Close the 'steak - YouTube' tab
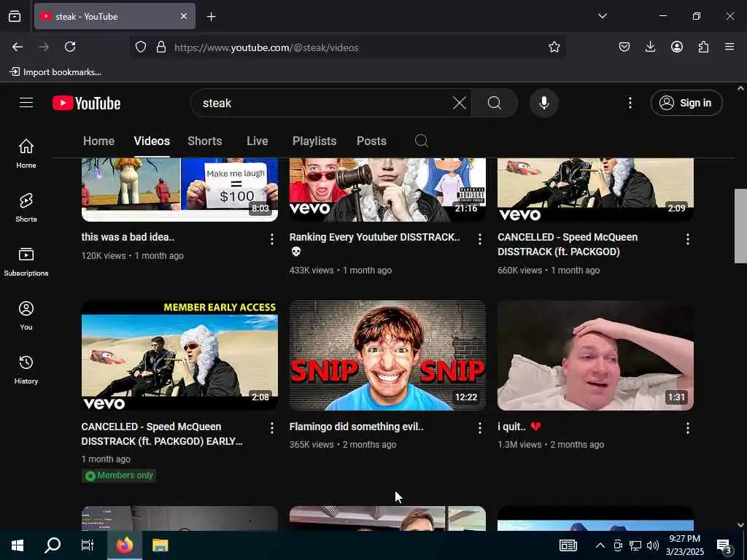747x560 pixels. pyautogui.click(x=184, y=16)
